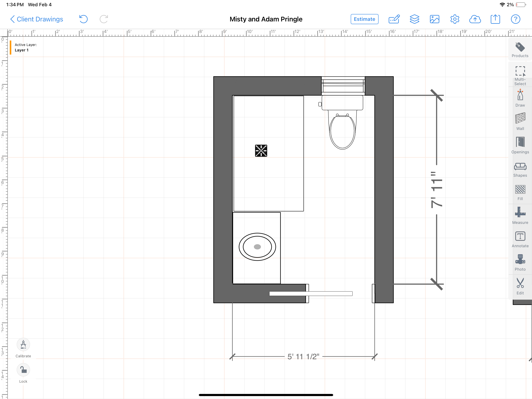Open the Photo camera tool
Image resolution: width=532 pixels, height=399 pixels.
pyautogui.click(x=520, y=262)
